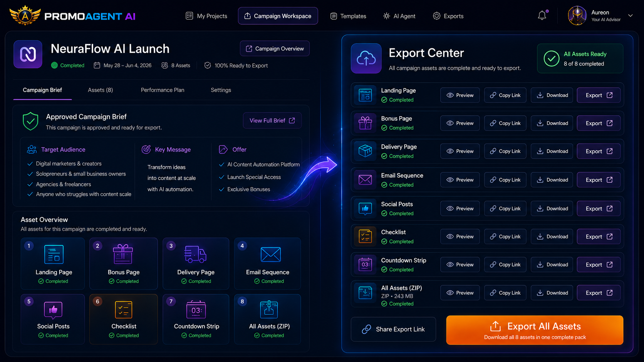Switch to the Campaign Brief tab
Viewport: 644px width, 362px height.
[42, 90]
